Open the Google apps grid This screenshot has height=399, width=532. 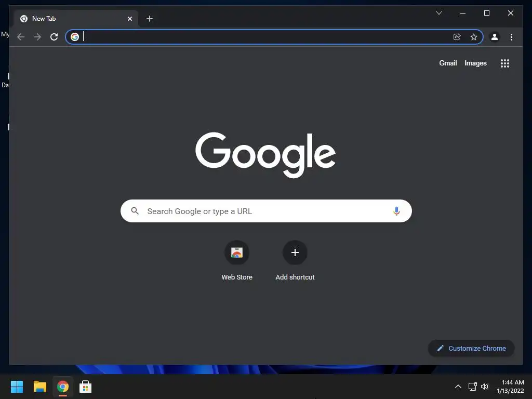(x=505, y=63)
